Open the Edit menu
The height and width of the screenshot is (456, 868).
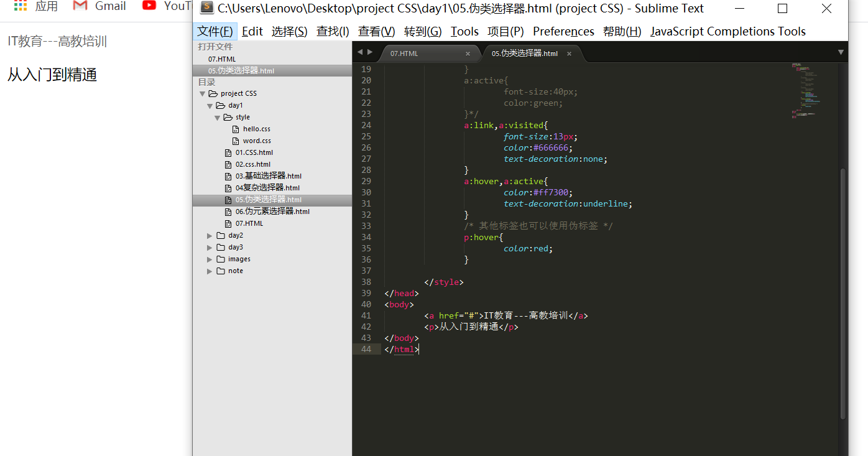point(252,32)
